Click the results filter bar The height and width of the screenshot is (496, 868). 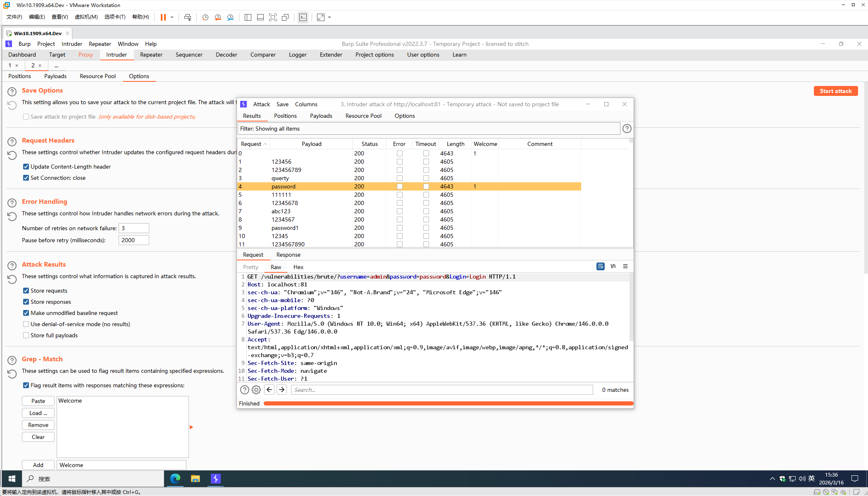click(x=428, y=129)
